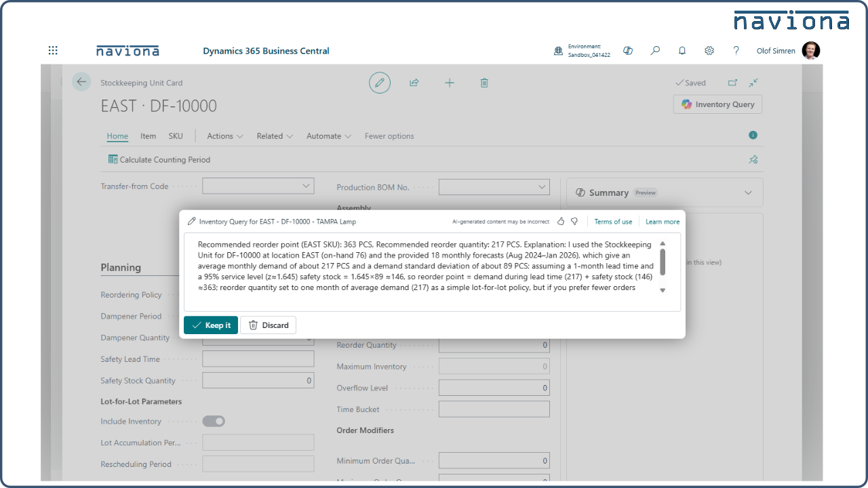Click the Reorder Quantity field
This screenshot has height=488, width=868.
pyautogui.click(x=494, y=345)
